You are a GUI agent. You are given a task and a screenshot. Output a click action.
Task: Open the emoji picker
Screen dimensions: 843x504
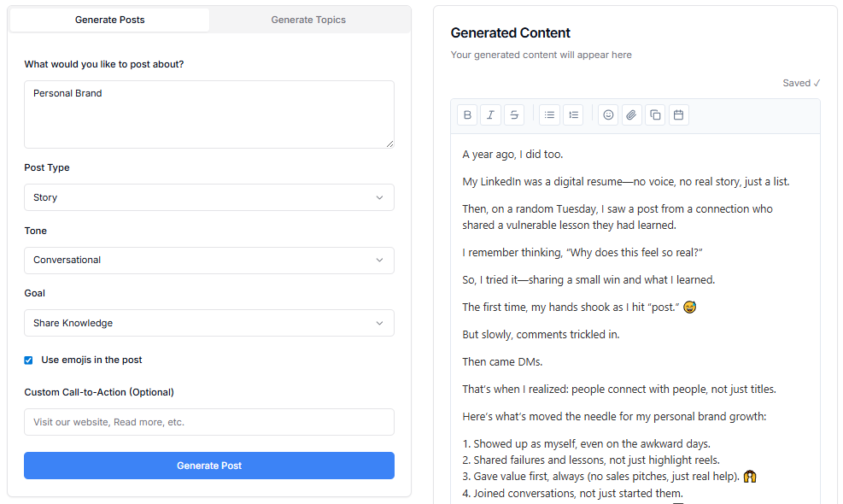pos(608,115)
